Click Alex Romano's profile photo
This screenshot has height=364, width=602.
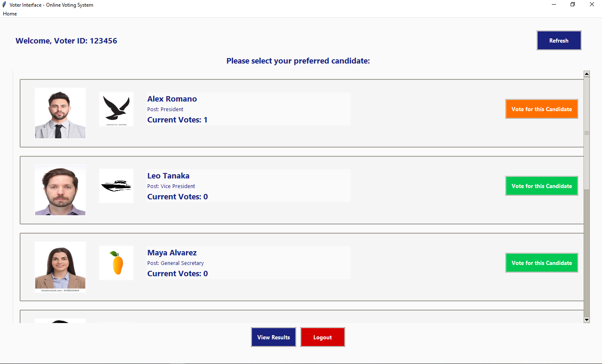click(x=60, y=113)
